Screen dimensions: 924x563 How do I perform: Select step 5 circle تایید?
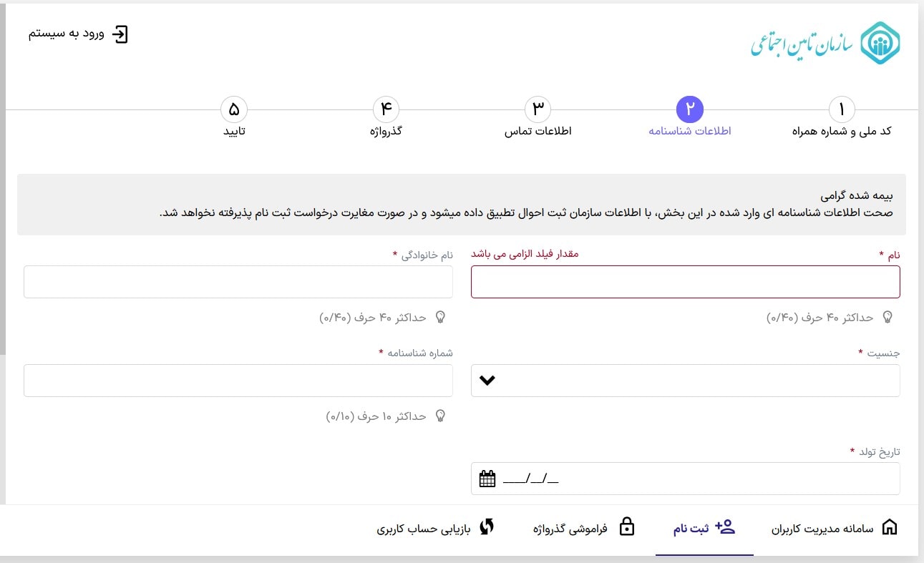click(x=234, y=109)
